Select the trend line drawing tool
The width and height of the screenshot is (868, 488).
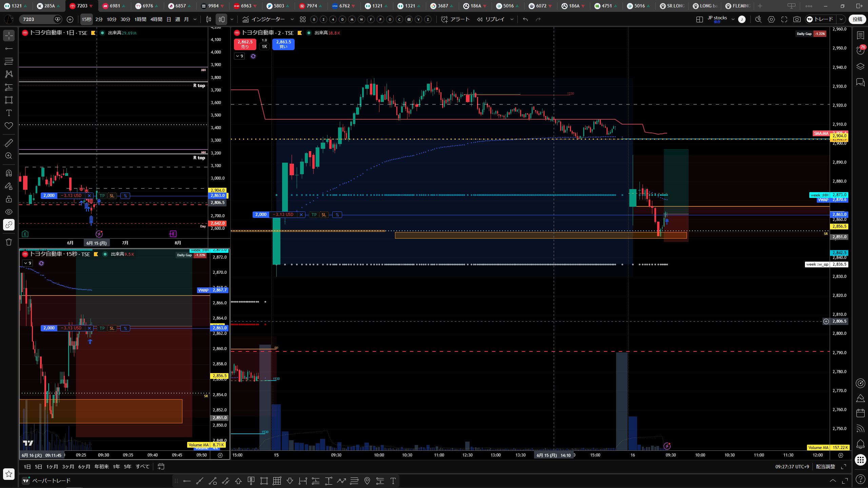tap(9, 48)
